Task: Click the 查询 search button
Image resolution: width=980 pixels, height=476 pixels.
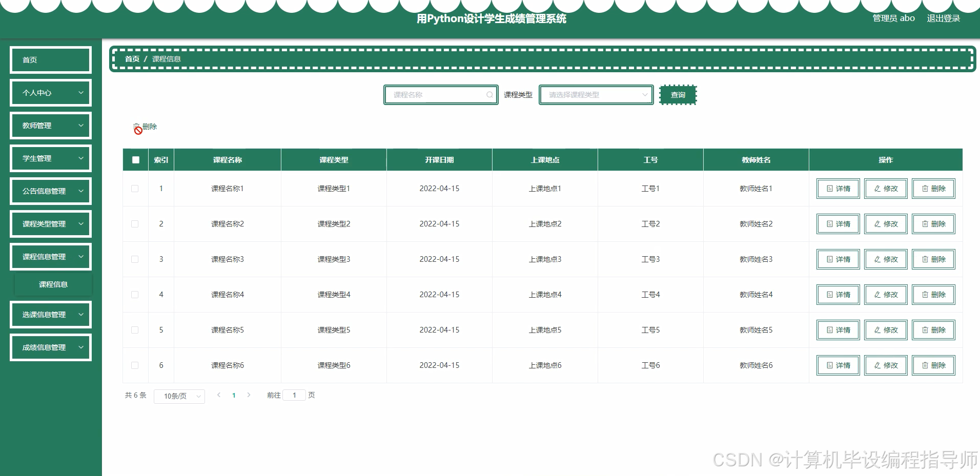Action: (x=678, y=95)
